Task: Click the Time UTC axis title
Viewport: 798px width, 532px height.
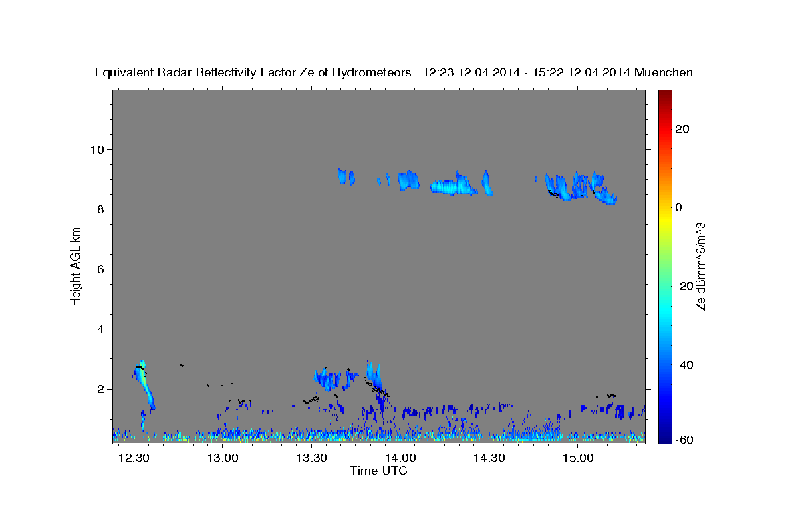Action: point(378,471)
